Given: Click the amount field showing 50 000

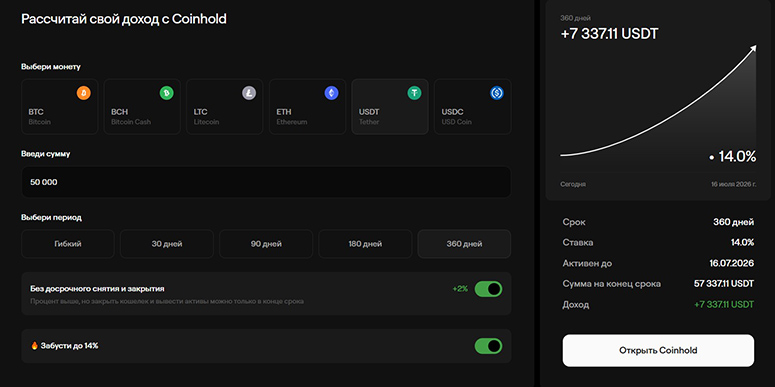Looking at the screenshot, I should click(266, 182).
